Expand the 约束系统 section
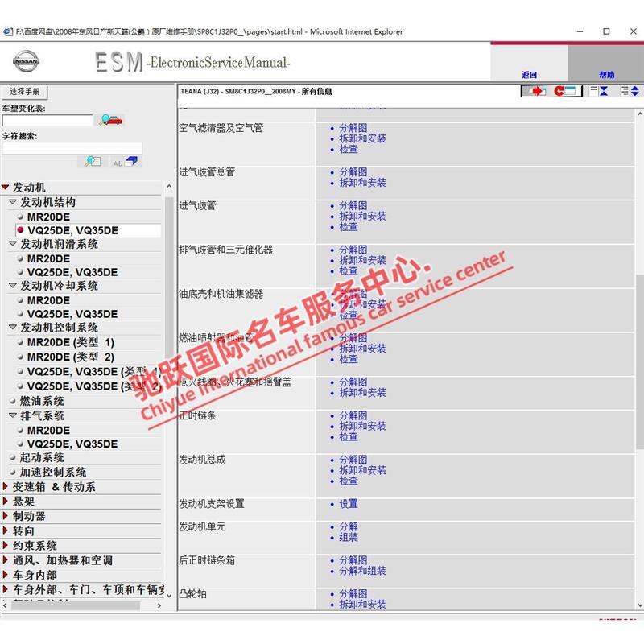Viewport: 644px width, 644px height. pos(6,546)
